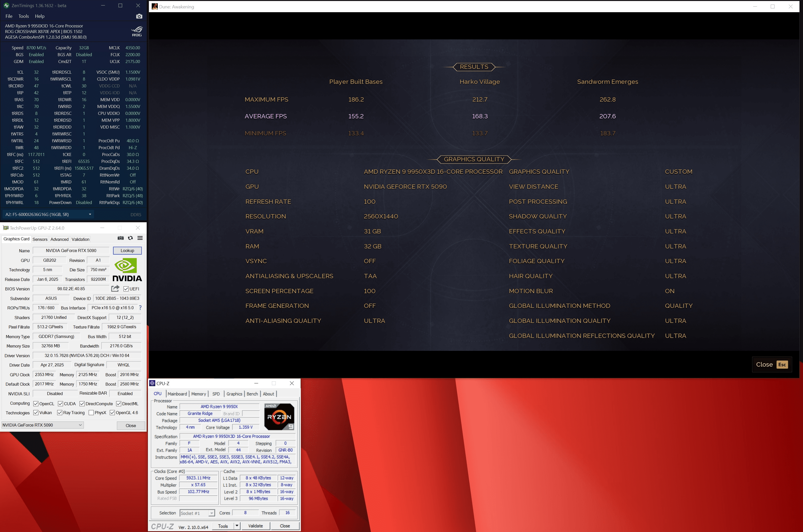Click CPU-Z Tools button
Screen dimensions: 803x532
pos(223,526)
